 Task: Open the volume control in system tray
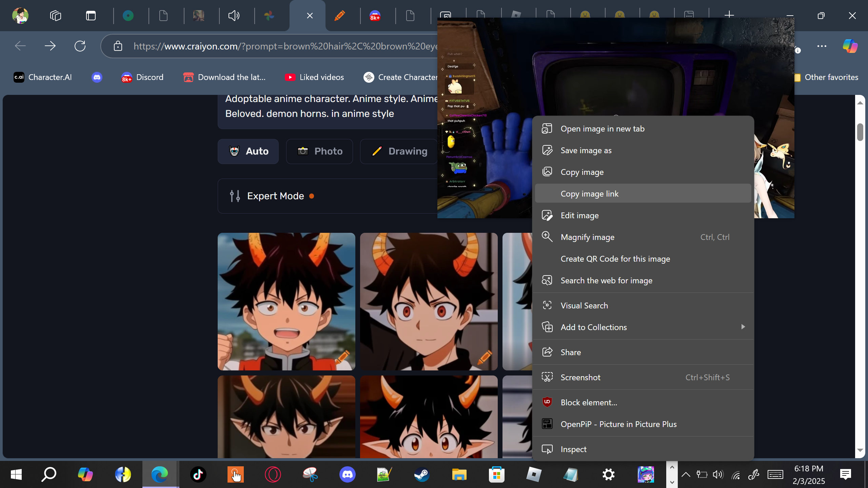point(718,474)
